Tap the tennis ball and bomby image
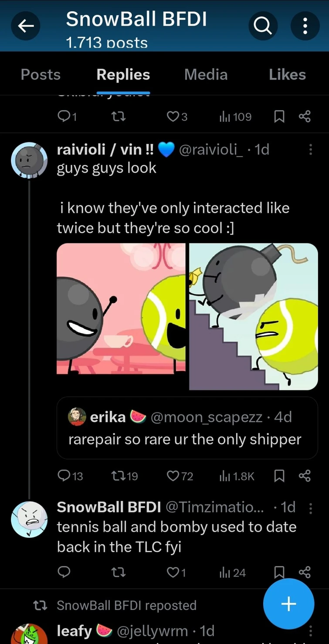329x644 pixels. (x=187, y=316)
